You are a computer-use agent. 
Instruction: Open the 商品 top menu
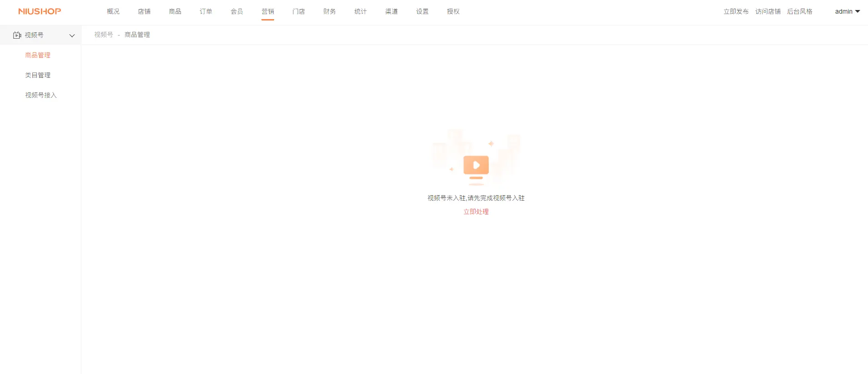coord(175,11)
